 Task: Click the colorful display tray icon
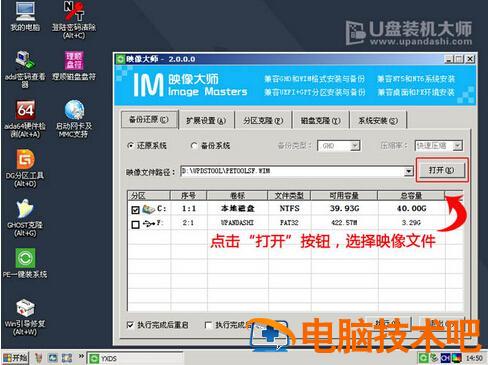456,358
